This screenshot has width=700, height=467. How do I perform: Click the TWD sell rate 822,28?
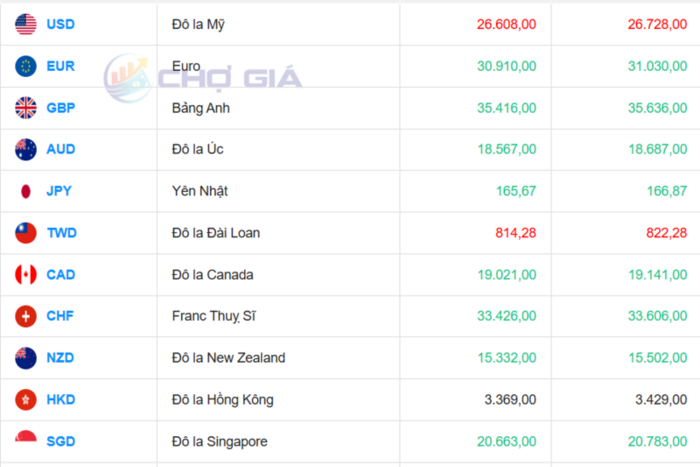(657, 233)
